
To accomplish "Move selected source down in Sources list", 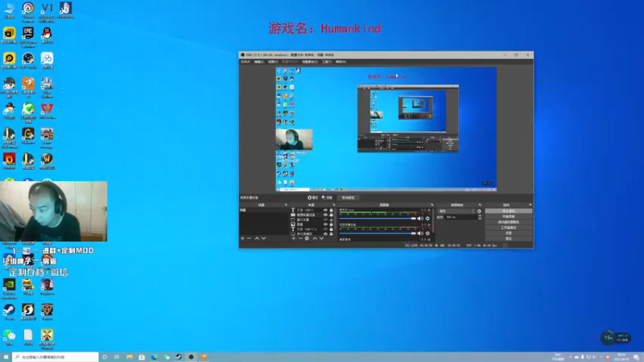I will (321, 238).
